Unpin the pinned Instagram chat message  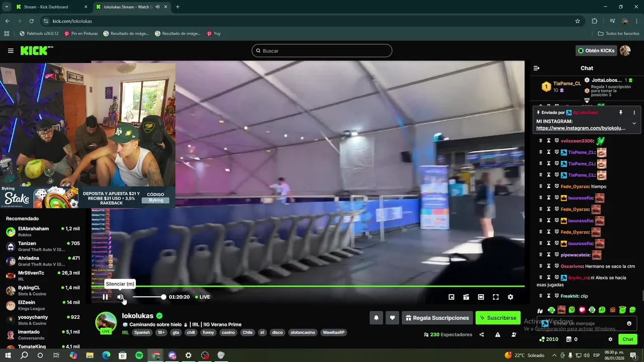(620, 113)
